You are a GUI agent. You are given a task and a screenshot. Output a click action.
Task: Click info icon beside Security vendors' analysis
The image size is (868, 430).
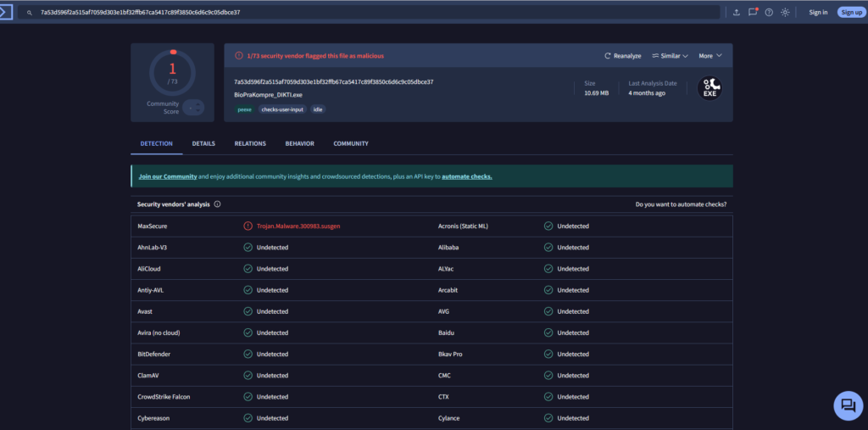(217, 204)
